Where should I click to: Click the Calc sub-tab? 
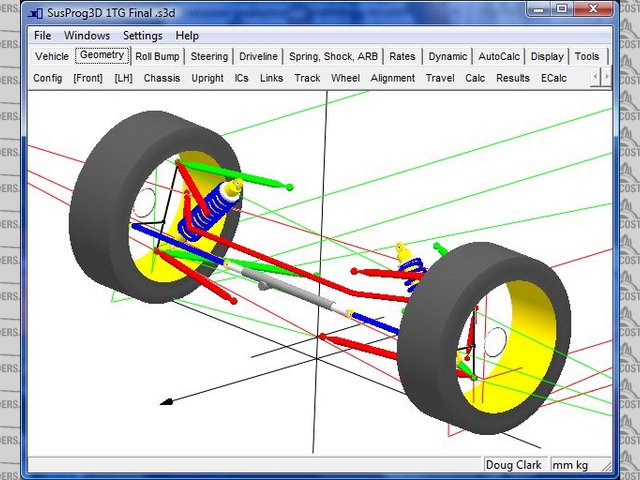click(x=475, y=78)
